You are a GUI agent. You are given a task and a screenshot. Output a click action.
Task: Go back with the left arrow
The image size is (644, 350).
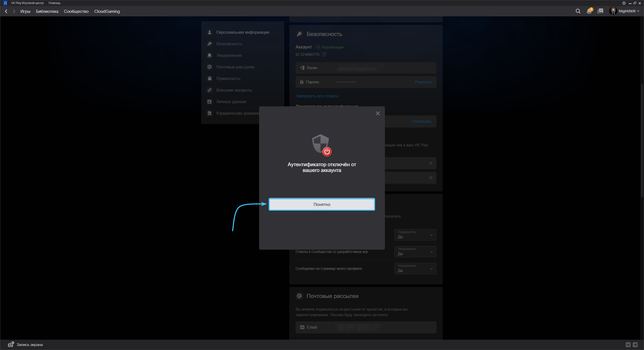pos(6,11)
